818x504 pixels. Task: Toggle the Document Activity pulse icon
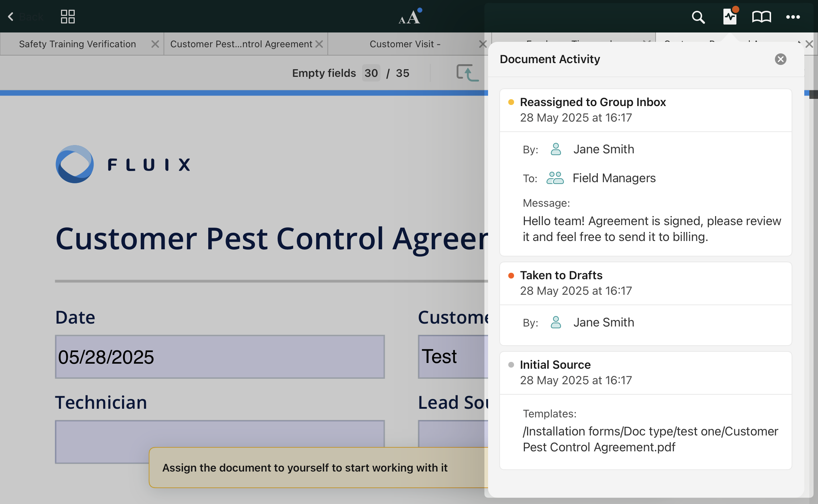(730, 17)
